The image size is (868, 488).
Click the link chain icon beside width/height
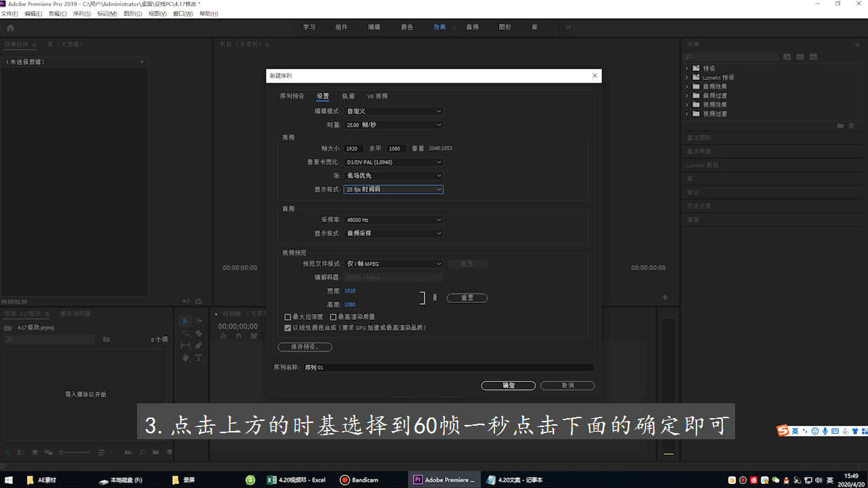pos(435,298)
